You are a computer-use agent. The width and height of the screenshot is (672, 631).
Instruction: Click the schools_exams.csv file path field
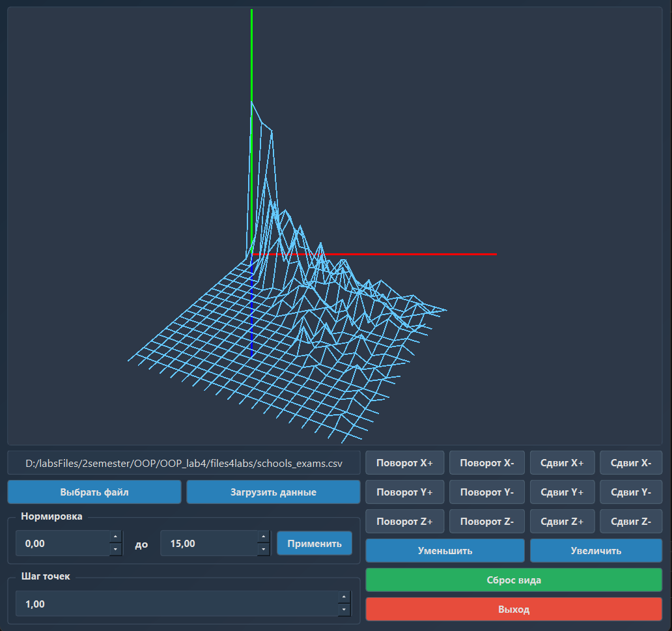[x=184, y=463]
